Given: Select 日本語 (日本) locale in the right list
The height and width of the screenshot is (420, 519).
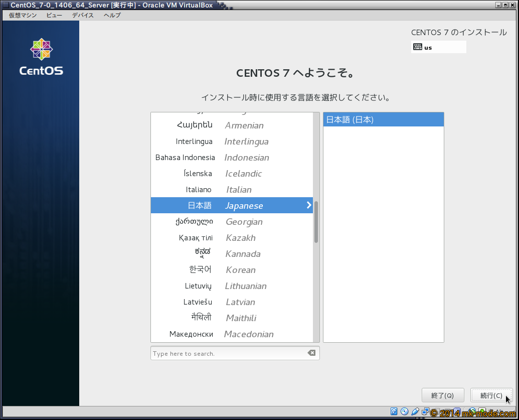Looking at the screenshot, I should tap(383, 119).
